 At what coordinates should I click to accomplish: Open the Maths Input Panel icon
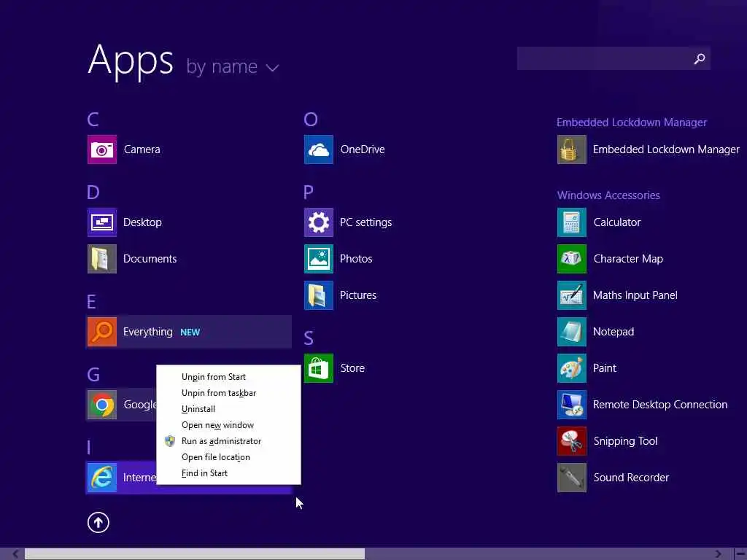(x=572, y=295)
